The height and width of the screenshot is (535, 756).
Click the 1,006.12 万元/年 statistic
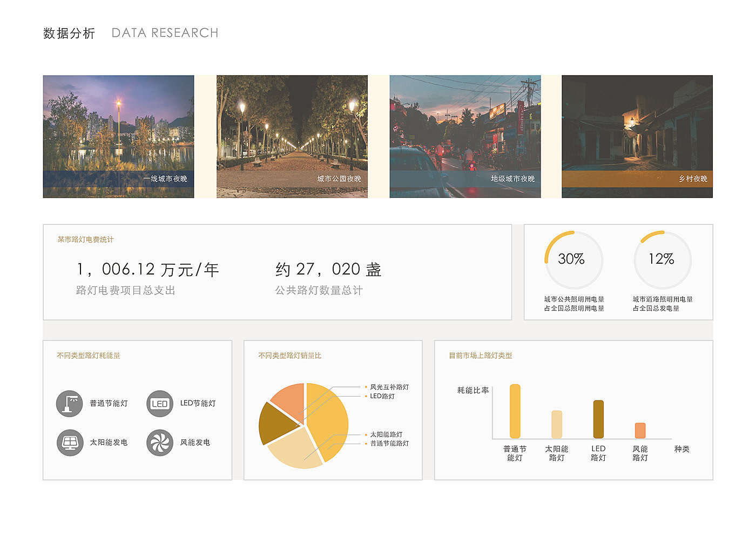pyautogui.click(x=147, y=269)
